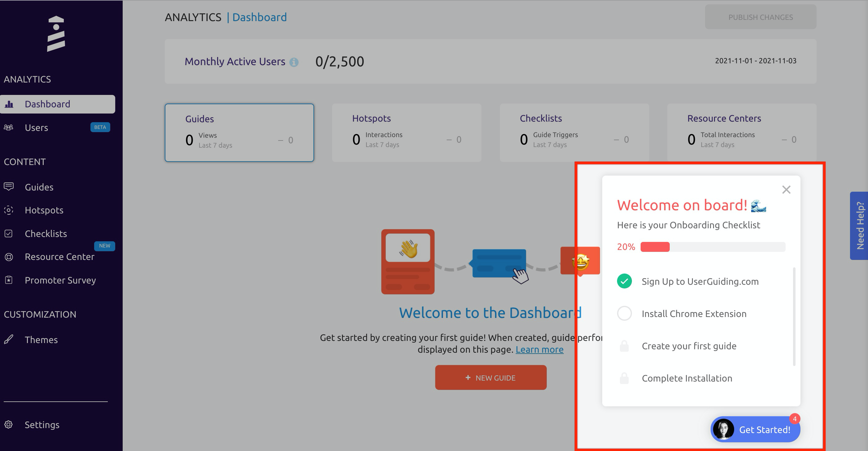Open Checklists via its sidebar icon

[x=8, y=234]
